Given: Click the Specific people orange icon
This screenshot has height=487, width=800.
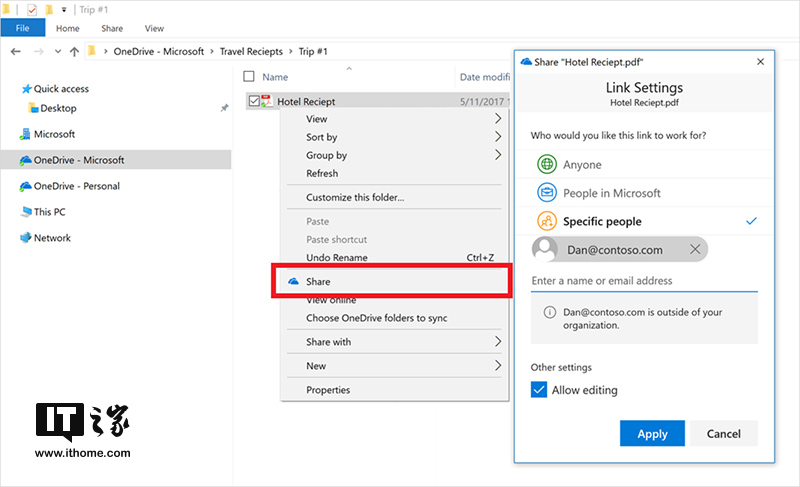Looking at the screenshot, I should point(546,221).
